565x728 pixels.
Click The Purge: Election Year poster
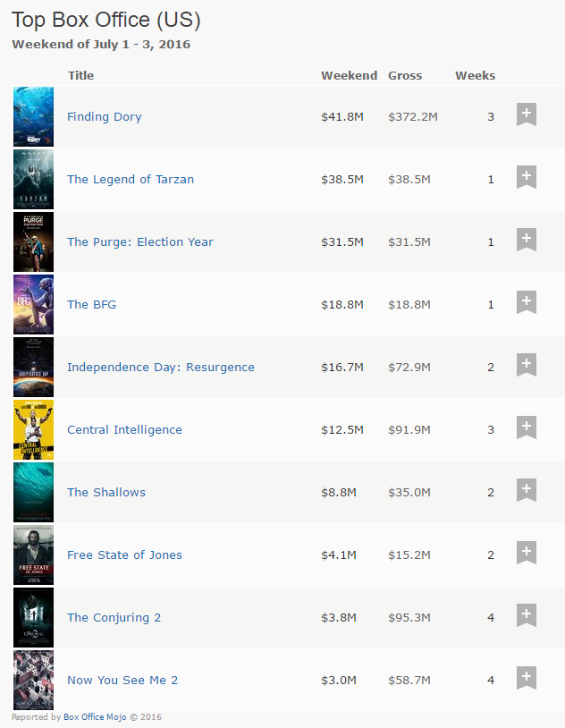[x=33, y=241]
